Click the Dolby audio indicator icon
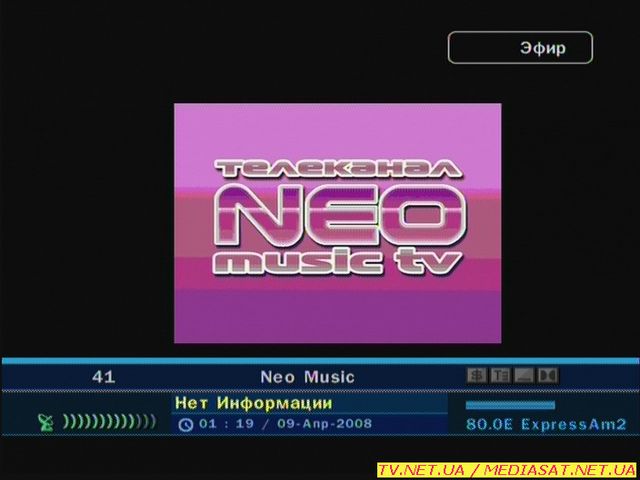Screen dimensions: 640x480 click(548, 376)
